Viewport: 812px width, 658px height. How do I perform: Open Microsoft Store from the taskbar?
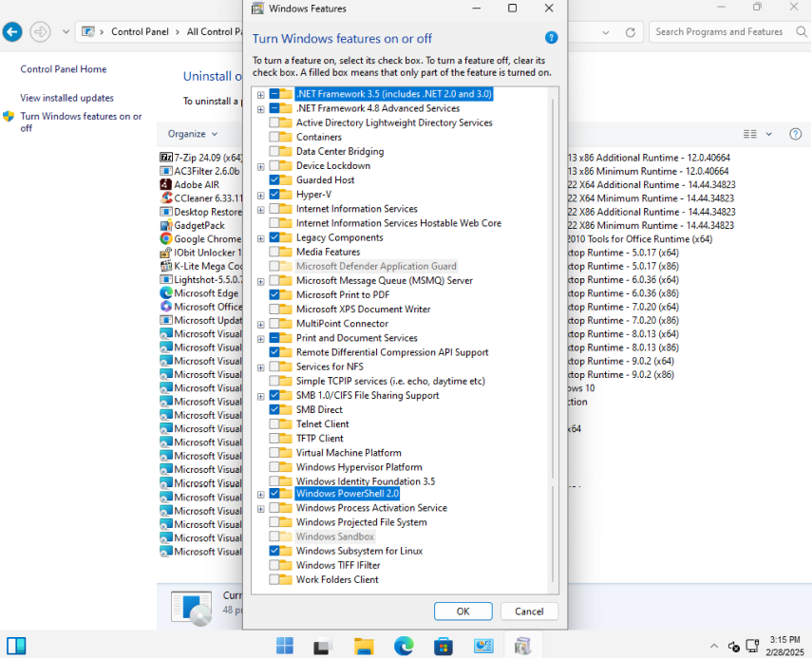coord(444,646)
